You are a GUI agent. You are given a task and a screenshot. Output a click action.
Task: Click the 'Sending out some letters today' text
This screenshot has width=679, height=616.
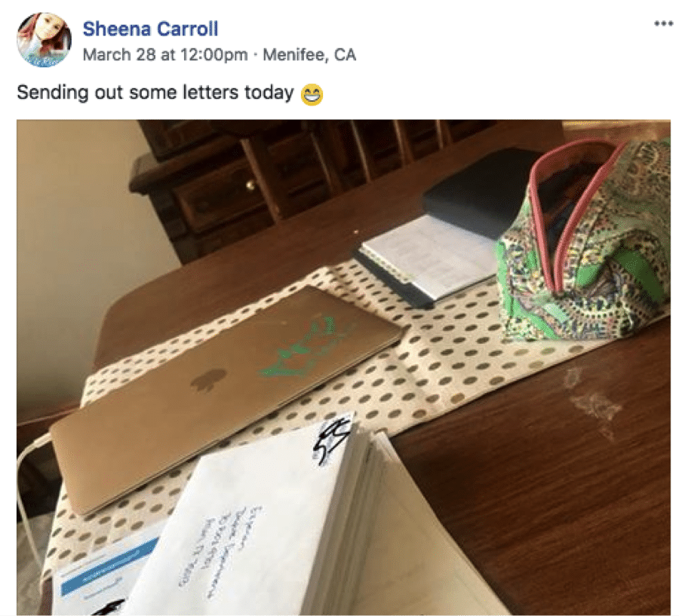(155, 92)
